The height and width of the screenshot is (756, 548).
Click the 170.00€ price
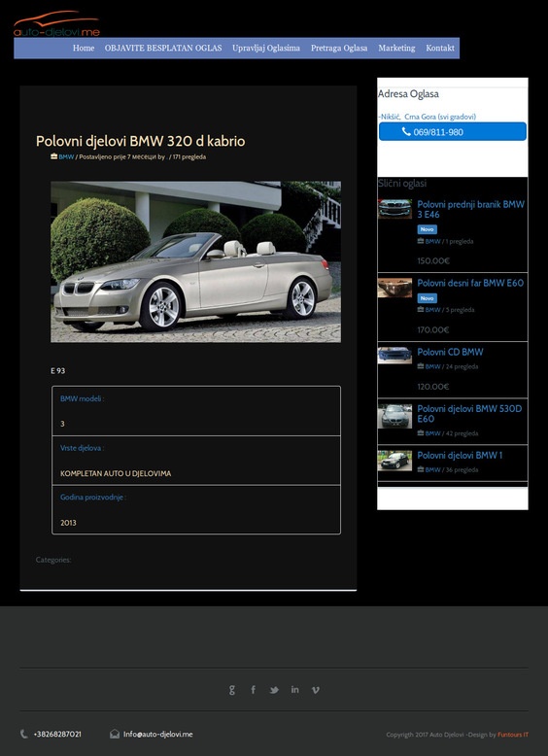point(433,329)
